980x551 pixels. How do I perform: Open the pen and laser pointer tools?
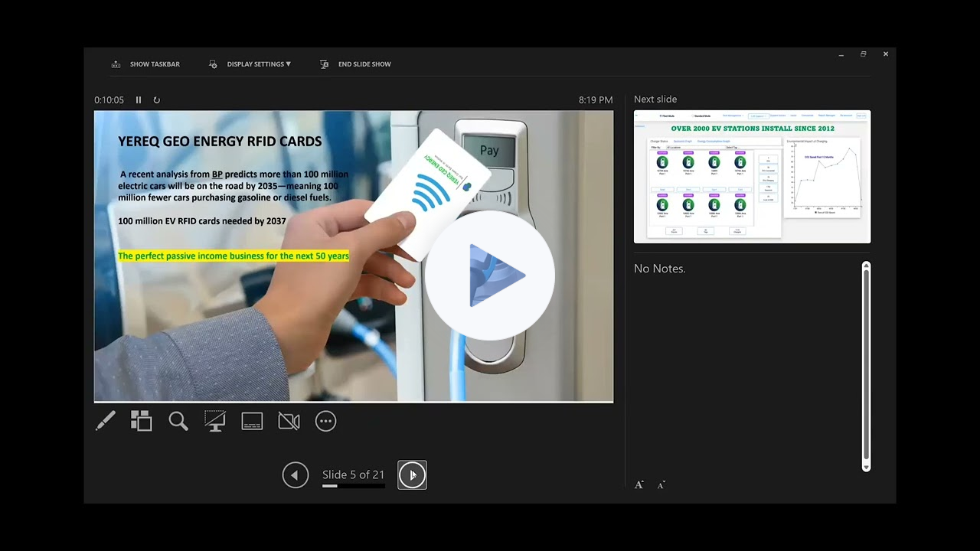pos(106,421)
